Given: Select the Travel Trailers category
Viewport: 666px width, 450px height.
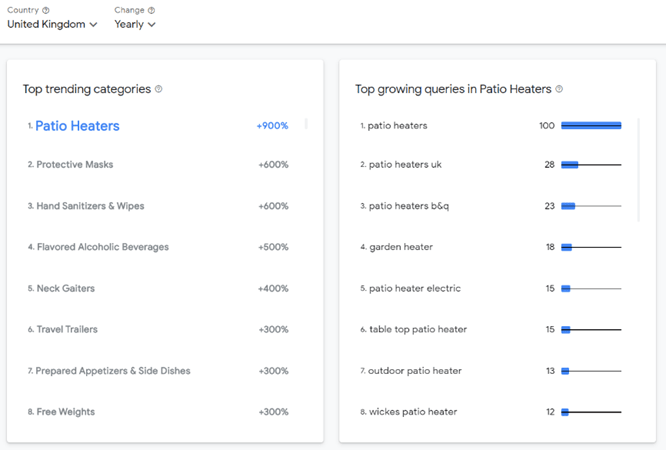Looking at the screenshot, I should click(x=158, y=329).
